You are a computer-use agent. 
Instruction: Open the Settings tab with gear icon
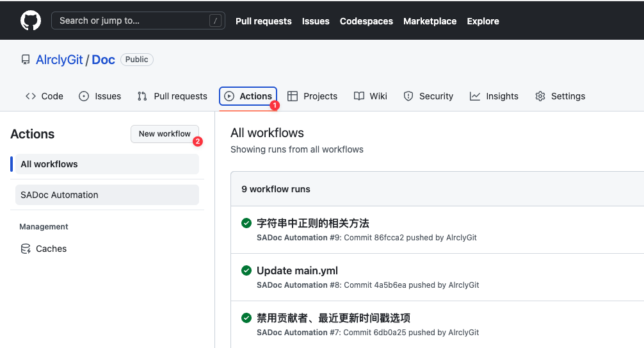[560, 96]
